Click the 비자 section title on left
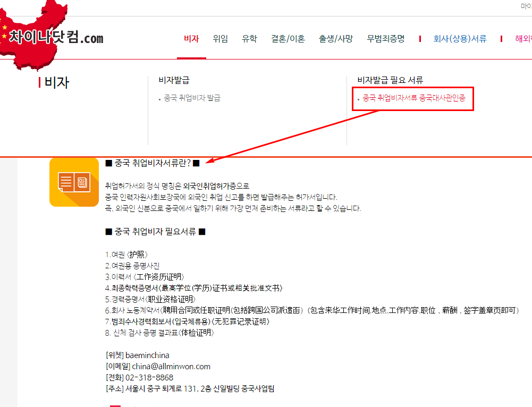Screen dimensions: 532x407 click(56, 83)
